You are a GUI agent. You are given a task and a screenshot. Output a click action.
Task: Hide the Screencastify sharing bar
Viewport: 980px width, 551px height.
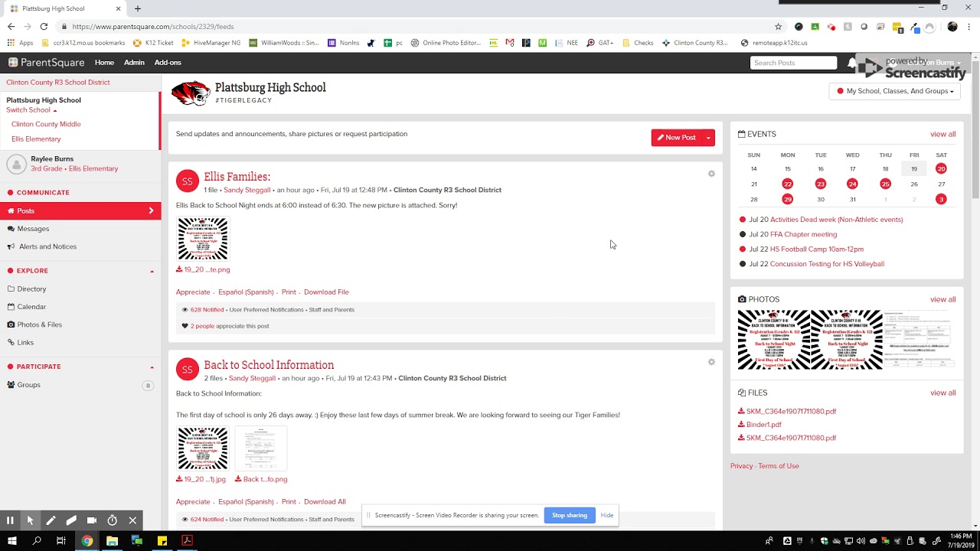click(x=607, y=515)
